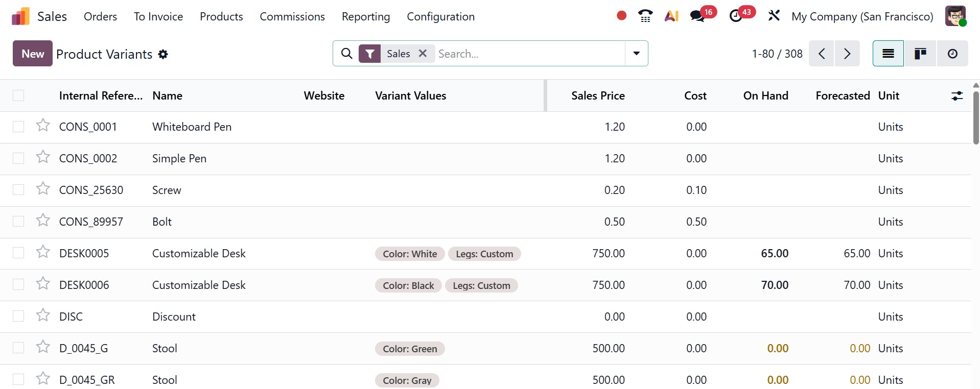The width and height of the screenshot is (980, 389).
Task: Select the DESK0005 row checkbox
Action: [x=18, y=253]
